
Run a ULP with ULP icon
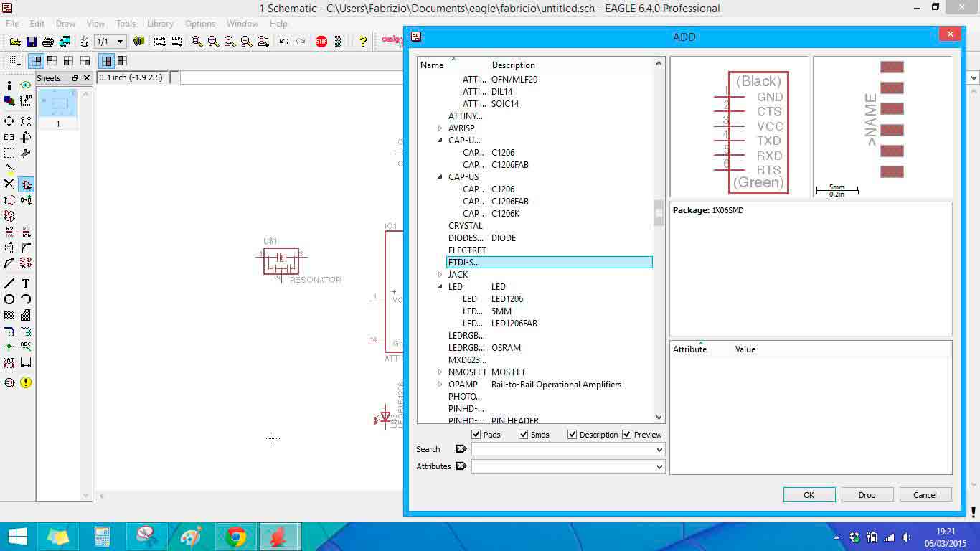tap(176, 42)
